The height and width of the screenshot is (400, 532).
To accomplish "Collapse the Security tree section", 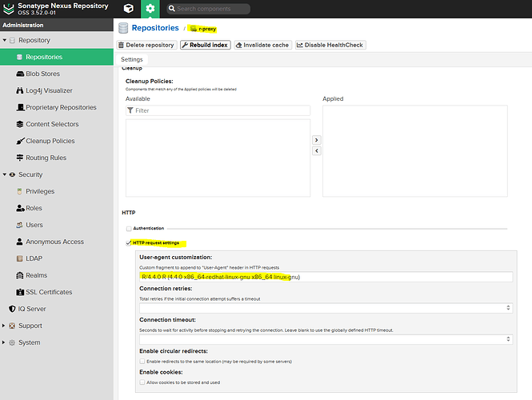I will (4, 174).
